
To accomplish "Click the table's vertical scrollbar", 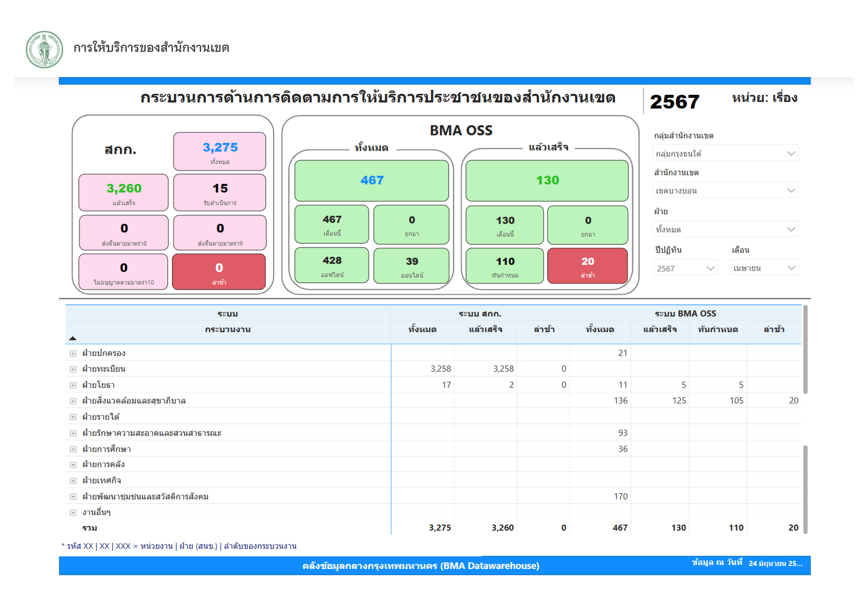I will click(805, 350).
